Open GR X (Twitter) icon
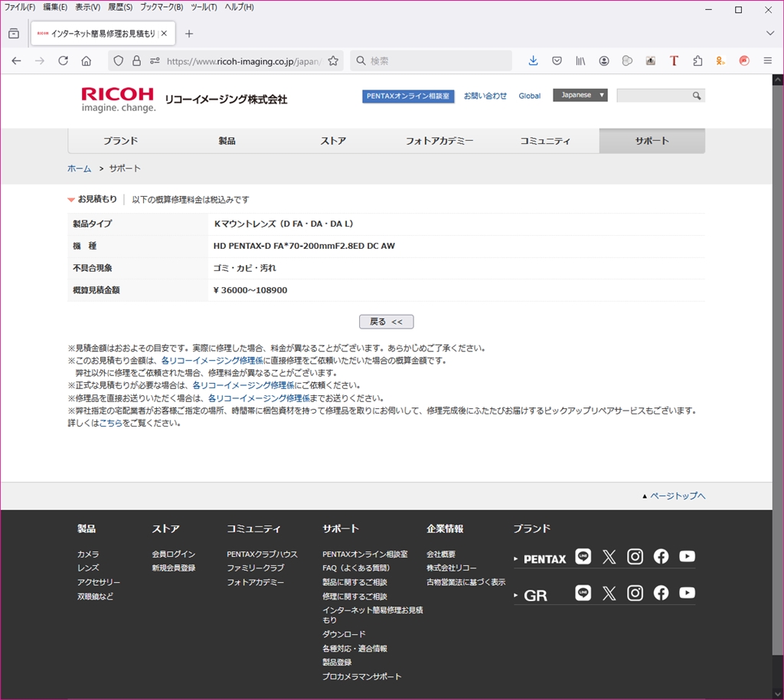Viewport: 784px width, 700px height. point(609,593)
